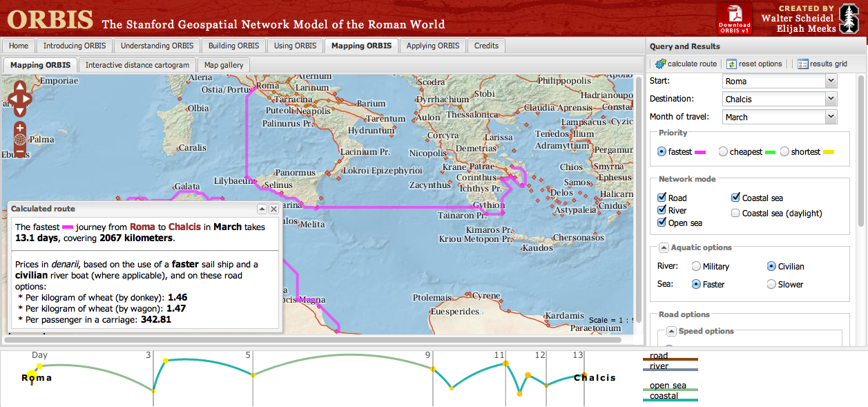This screenshot has height=407, width=868.
Task: Select the cheapest priority option
Action: pyautogui.click(x=723, y=151)
